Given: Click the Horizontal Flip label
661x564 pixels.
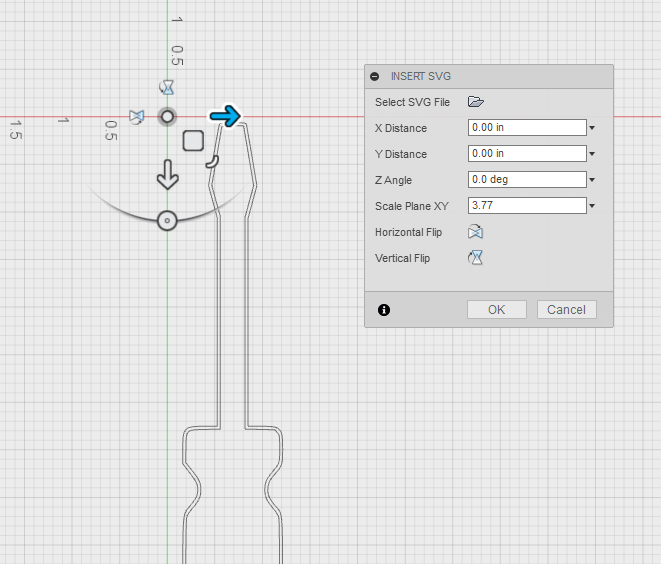Looking at the screenshot, I should click(x=408, y=232).
